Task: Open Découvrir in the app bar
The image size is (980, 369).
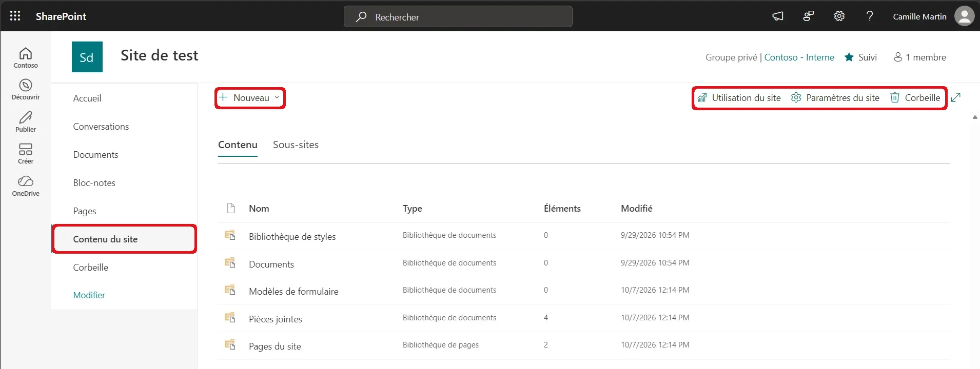Action: pos(26,90)
